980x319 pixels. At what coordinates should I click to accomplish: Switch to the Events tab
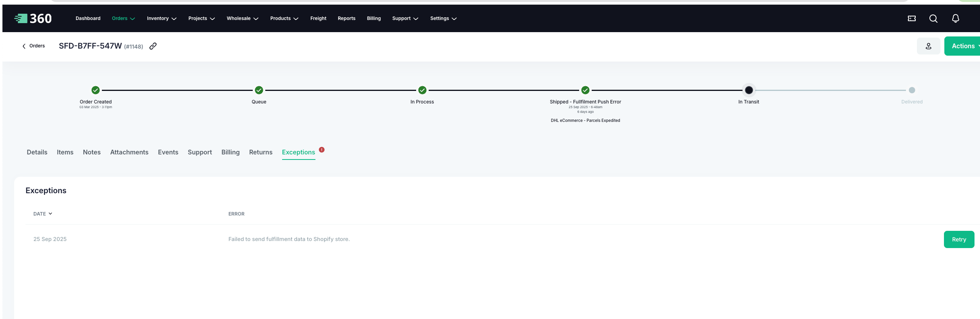(168, 152)
